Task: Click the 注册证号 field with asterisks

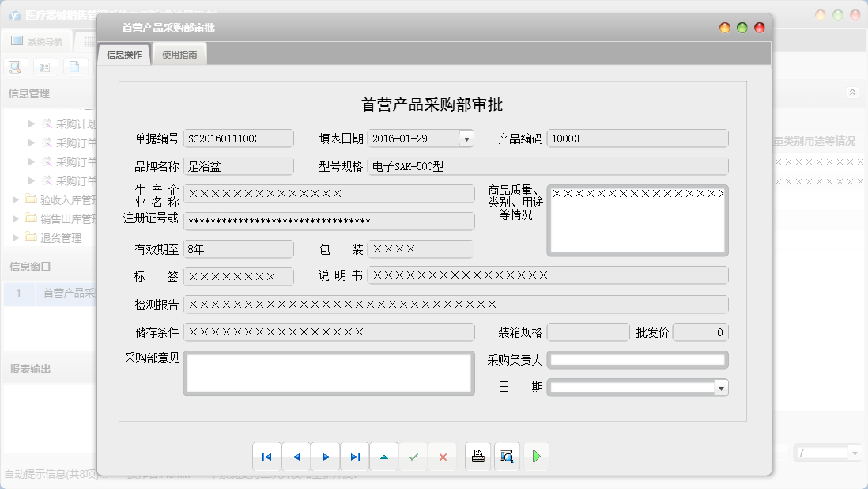Action: 329,221
